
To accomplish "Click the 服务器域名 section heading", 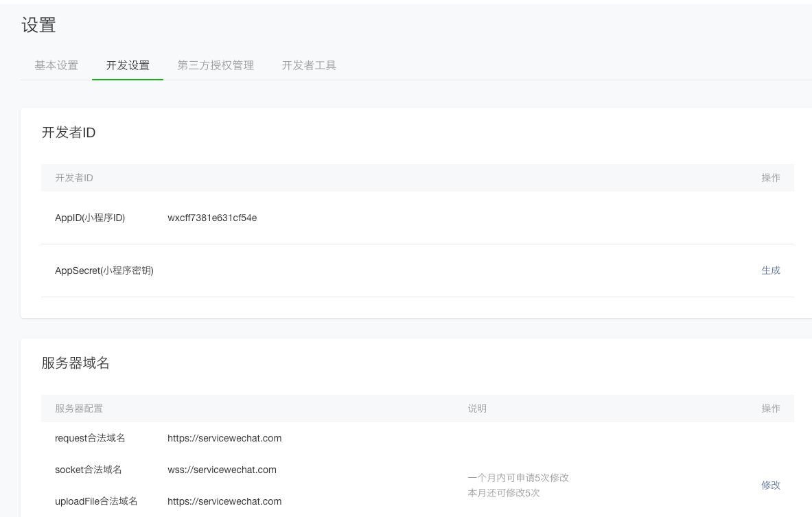I will (x=76, y=363).
